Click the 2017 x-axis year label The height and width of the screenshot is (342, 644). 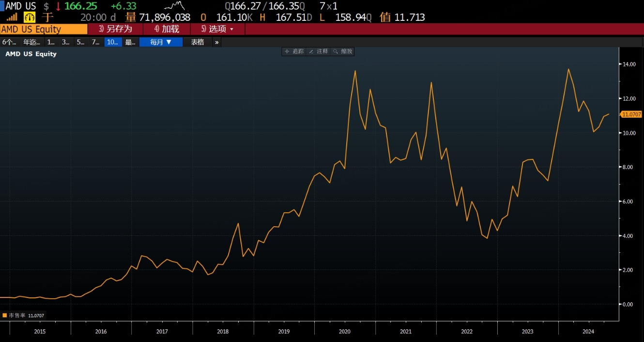coord(162,331)
